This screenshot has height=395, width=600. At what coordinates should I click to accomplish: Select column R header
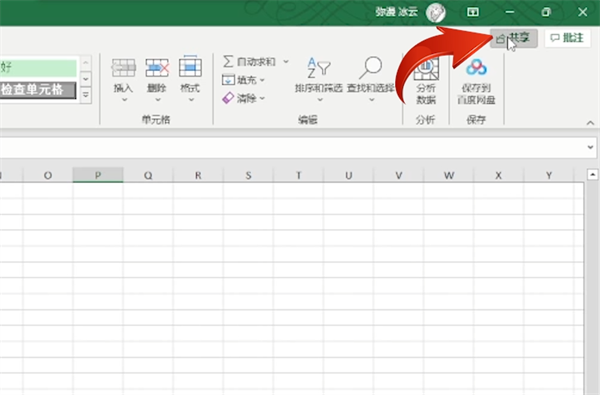[198, 175]
